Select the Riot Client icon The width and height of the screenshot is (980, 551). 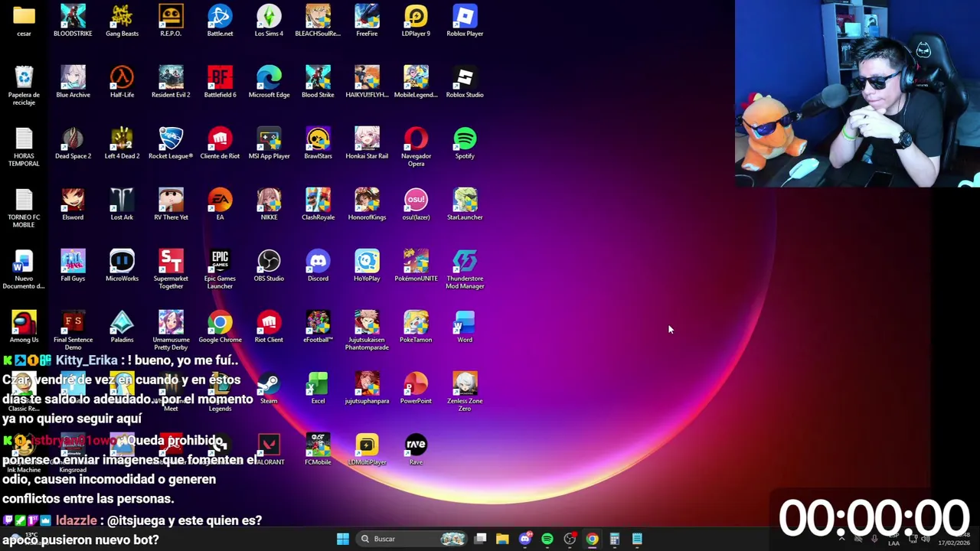(x=269, y=327)
